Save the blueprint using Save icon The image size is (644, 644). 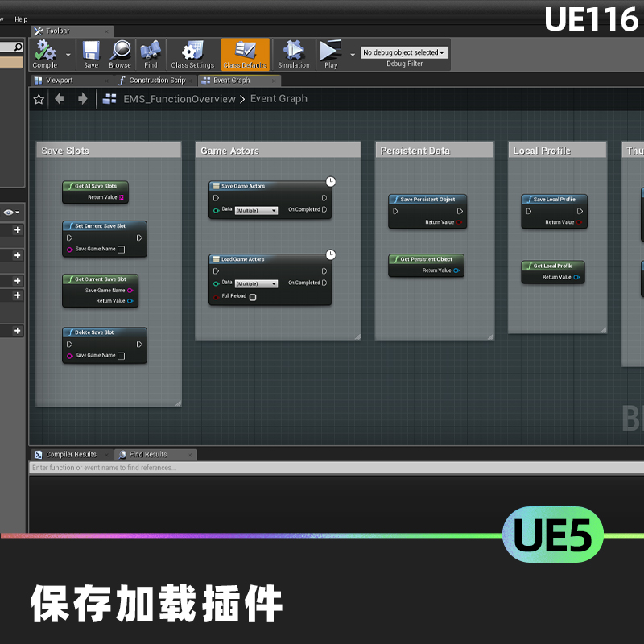[x=91, y=54]
